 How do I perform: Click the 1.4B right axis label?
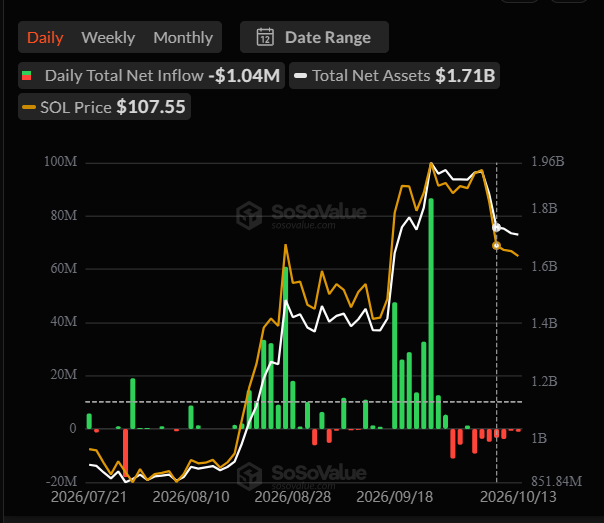544,323
